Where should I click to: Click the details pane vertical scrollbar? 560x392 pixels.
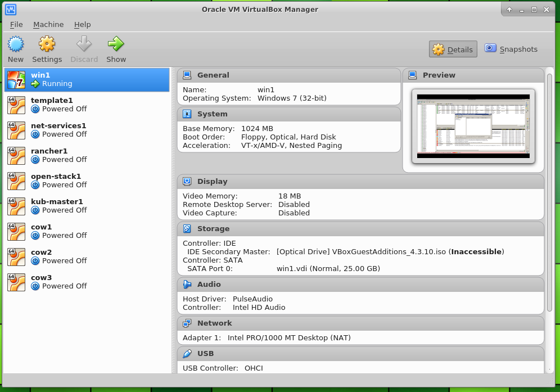[x=549, y=192]
